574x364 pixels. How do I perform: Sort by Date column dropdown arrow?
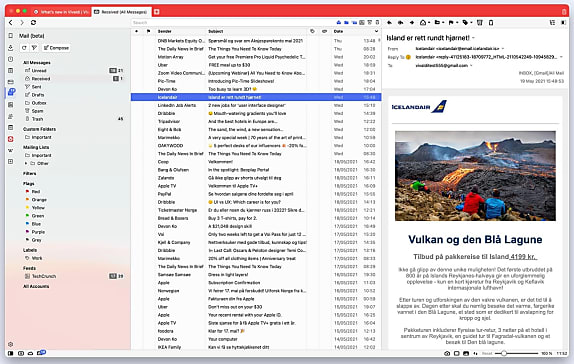376,31
